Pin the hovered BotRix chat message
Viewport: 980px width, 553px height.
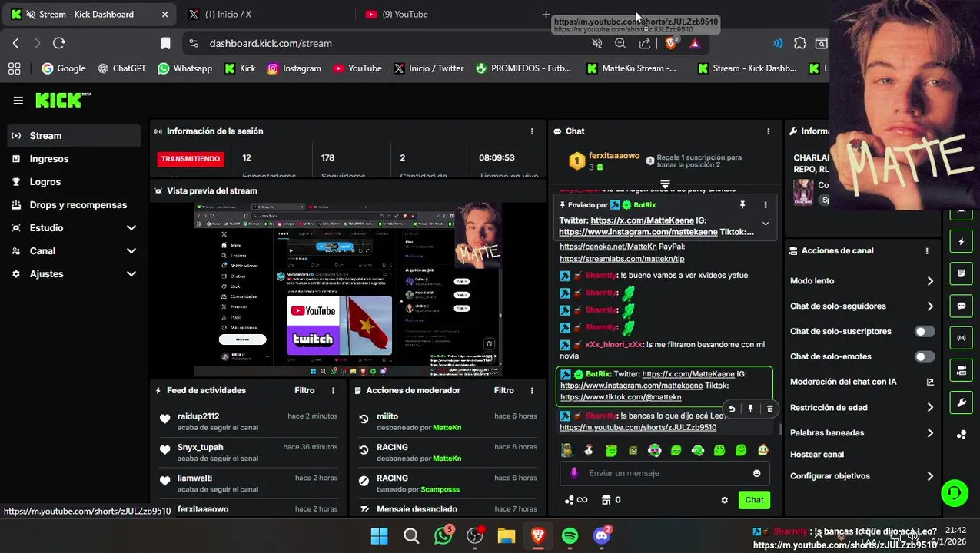(x=751, y=409)
